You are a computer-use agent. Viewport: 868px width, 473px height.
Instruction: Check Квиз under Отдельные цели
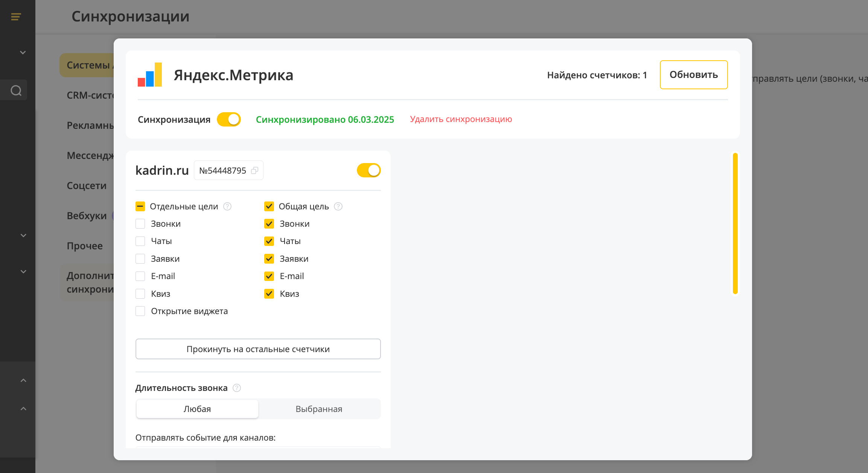click(x=140, y=294)
